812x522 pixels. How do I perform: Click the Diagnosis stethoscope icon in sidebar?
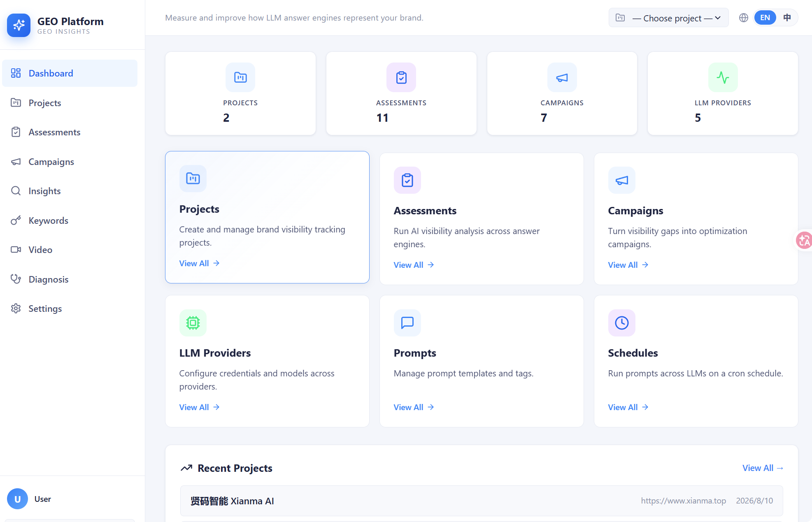tap(16, 279)
